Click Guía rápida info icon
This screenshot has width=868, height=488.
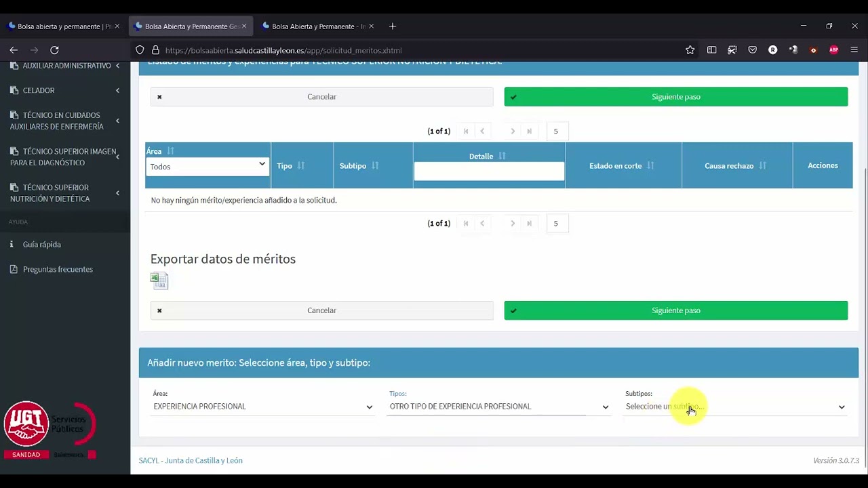click(x=12, y=245)
